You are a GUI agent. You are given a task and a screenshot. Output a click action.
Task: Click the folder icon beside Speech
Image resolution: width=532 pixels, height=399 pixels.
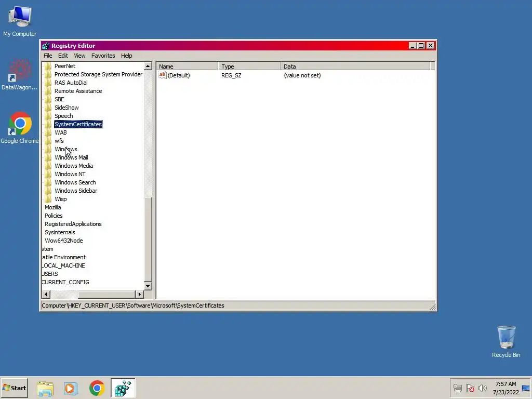(x=48, y=116)
